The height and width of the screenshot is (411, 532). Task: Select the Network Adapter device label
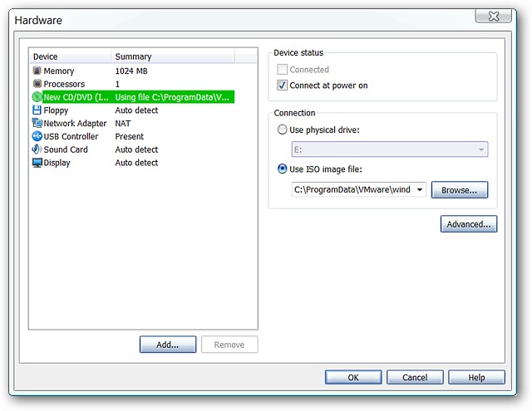[x=75, y=124]
